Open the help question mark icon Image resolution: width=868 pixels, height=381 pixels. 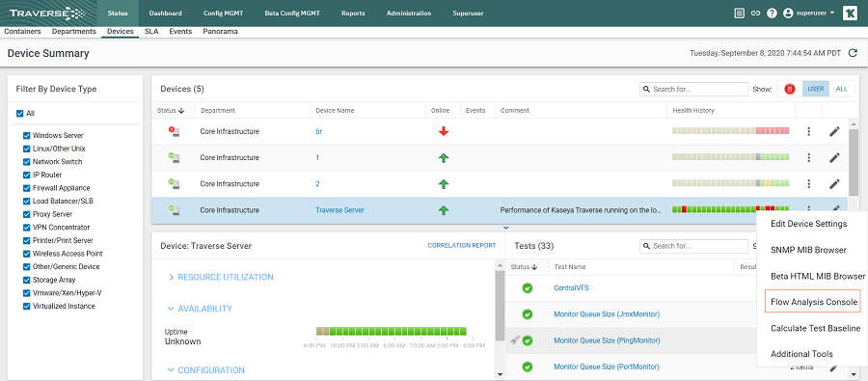click(x=772, y=14)
